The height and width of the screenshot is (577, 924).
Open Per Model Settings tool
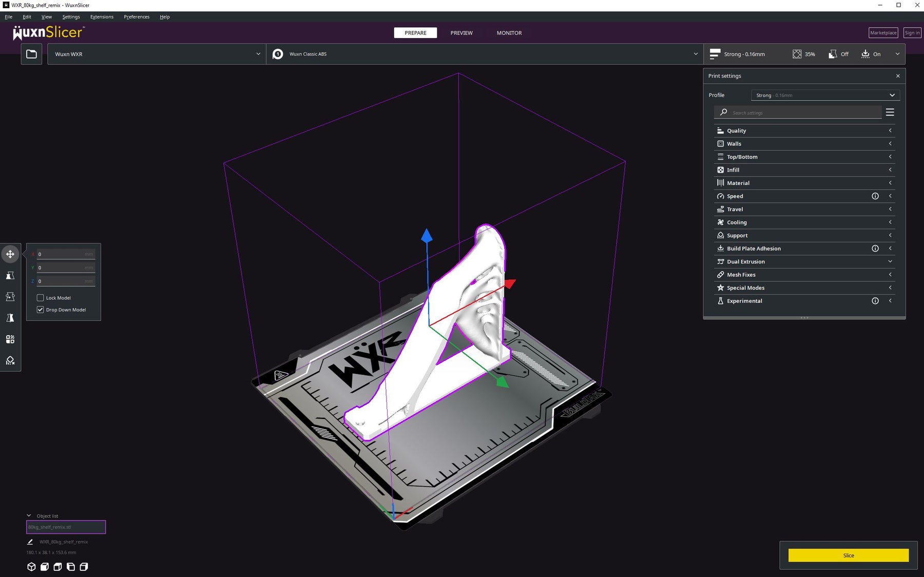[10, 339]
